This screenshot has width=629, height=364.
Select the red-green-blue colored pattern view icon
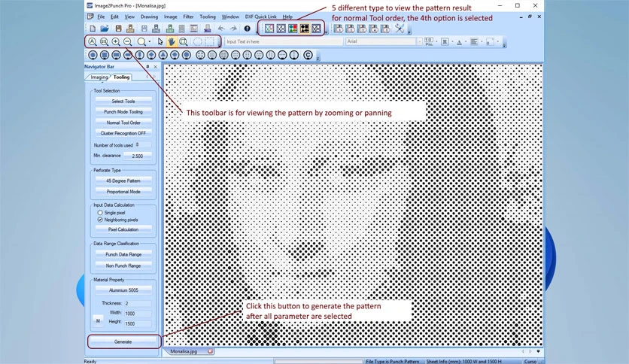pyautogui.click(x=293, y=29)
